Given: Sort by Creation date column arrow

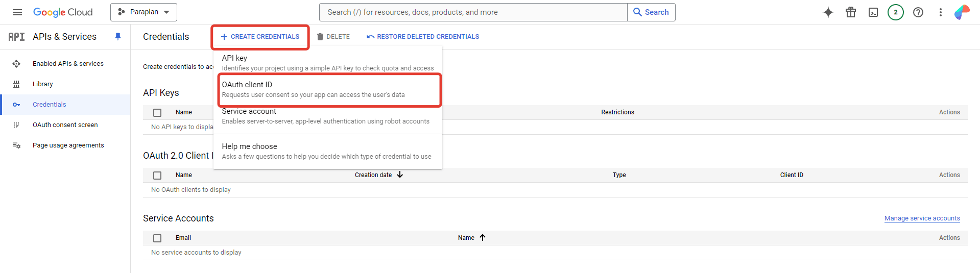Looking at the screenshot, I should click(400, 175).
